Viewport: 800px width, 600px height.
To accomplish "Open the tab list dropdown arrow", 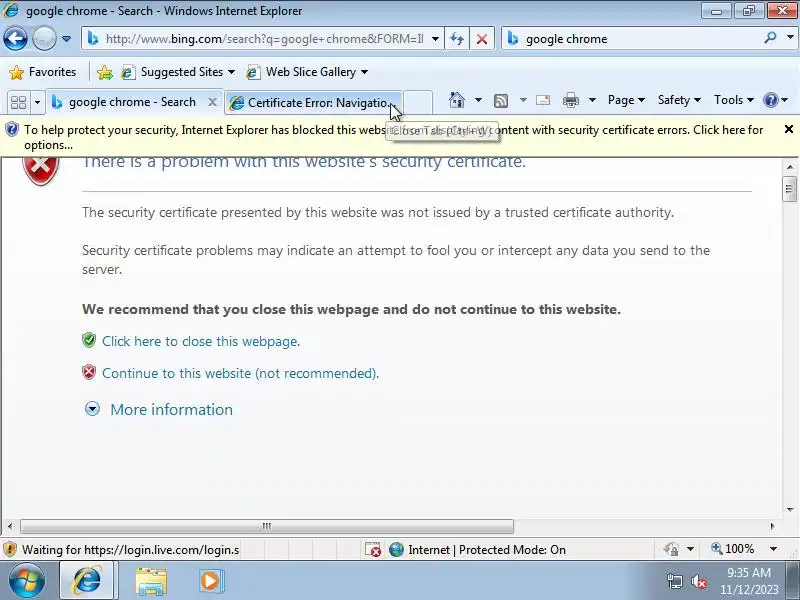I will 37,102.
